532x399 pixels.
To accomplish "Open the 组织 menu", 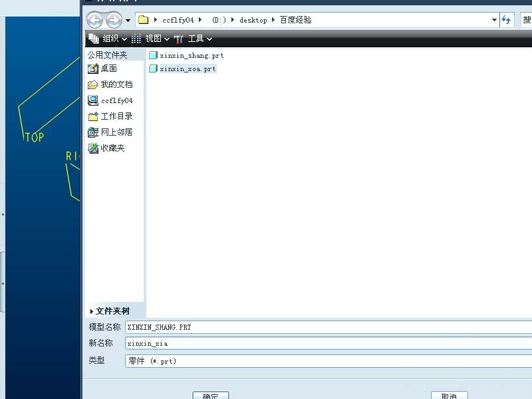I will (x=114, y=39).
